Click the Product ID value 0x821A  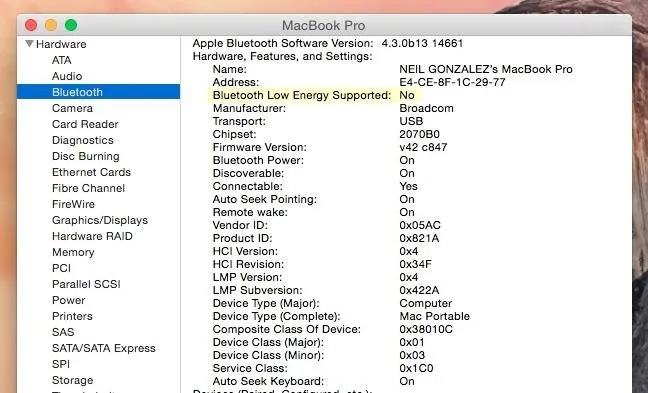[419, 238]
